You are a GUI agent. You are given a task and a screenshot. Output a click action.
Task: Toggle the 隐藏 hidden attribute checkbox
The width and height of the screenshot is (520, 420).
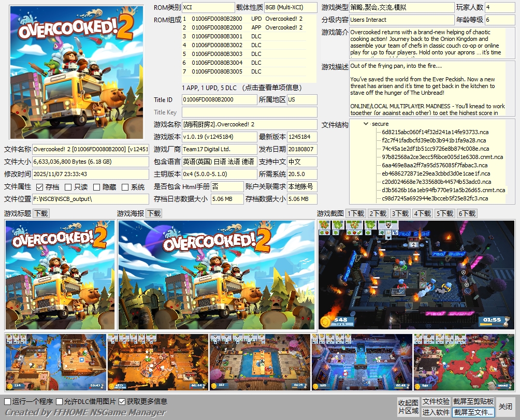[x=96, y=187]
